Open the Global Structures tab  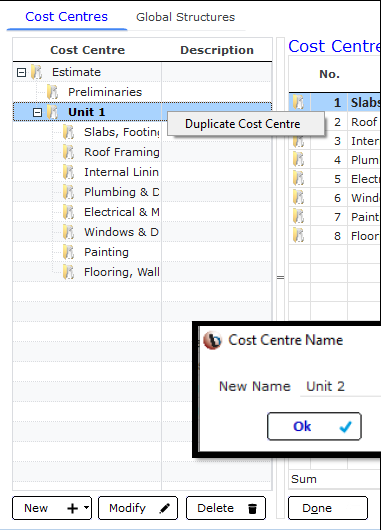185,17
